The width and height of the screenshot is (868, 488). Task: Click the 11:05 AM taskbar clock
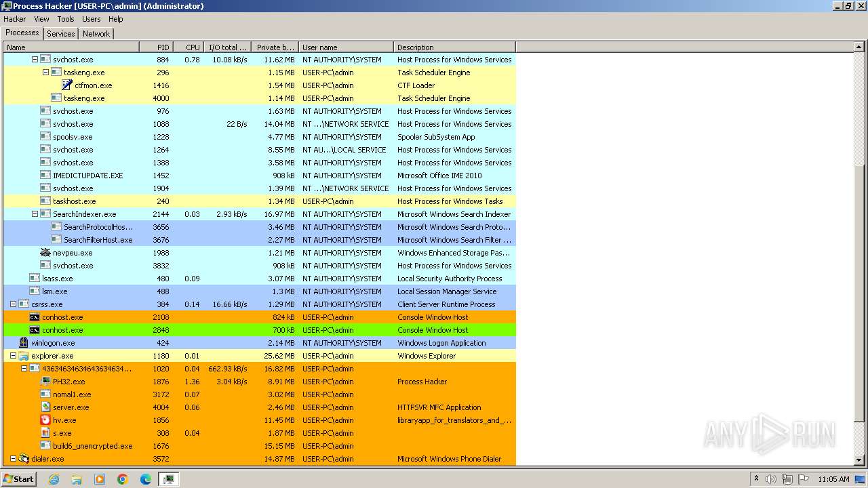[833, 479]
